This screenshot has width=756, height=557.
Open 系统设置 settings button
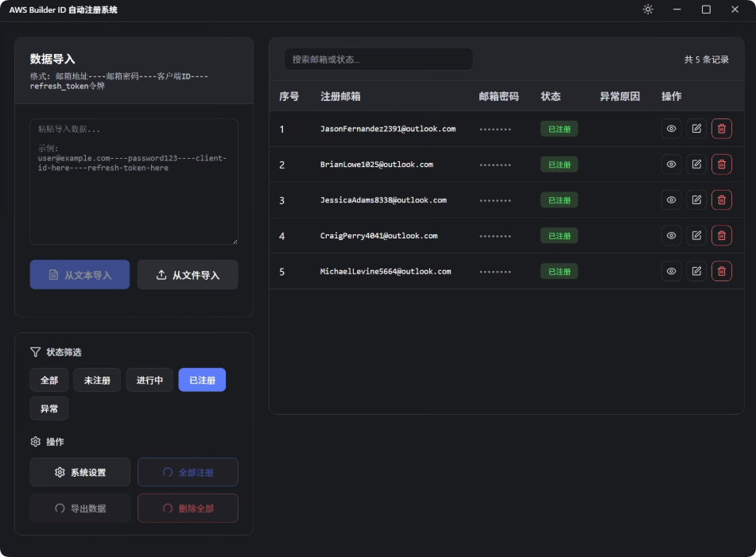pos(79,472)
